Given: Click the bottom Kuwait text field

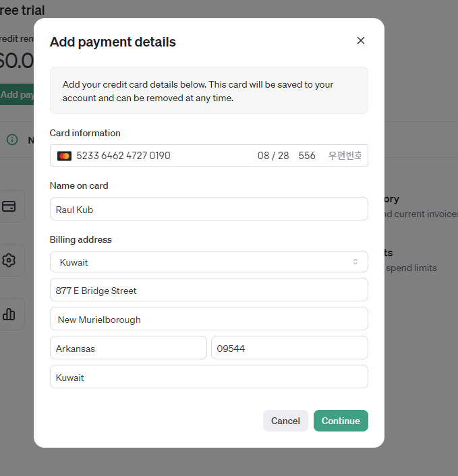Looking at the screenshot, I should pyautogui.click(x=209, y=377).
